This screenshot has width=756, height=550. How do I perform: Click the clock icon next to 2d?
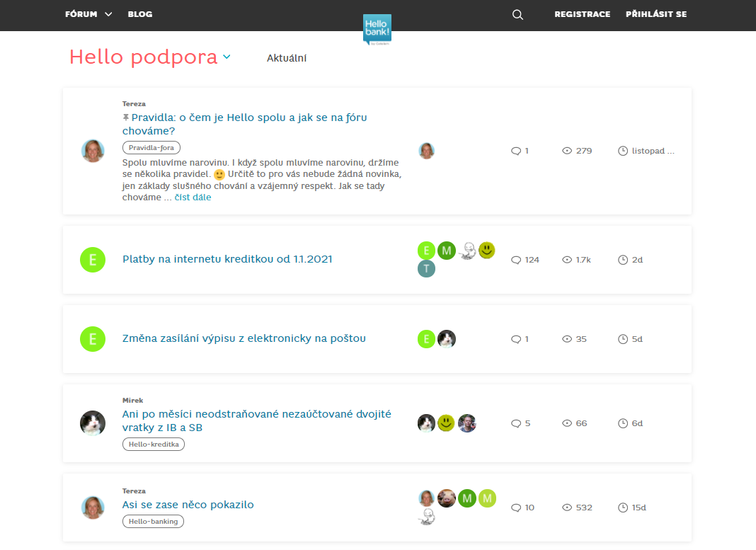(x=623, y=260)
